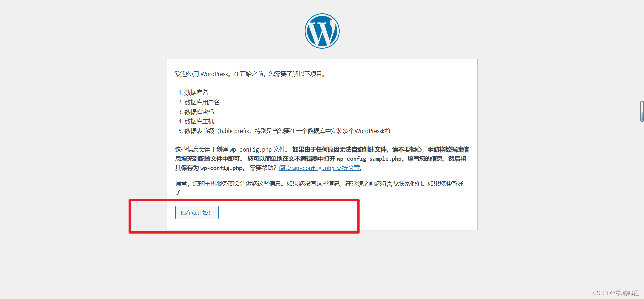Click the text 这些信息会用于创建 wp-config.php 文件
644x299 pixels.
click(x=232, y=149)
